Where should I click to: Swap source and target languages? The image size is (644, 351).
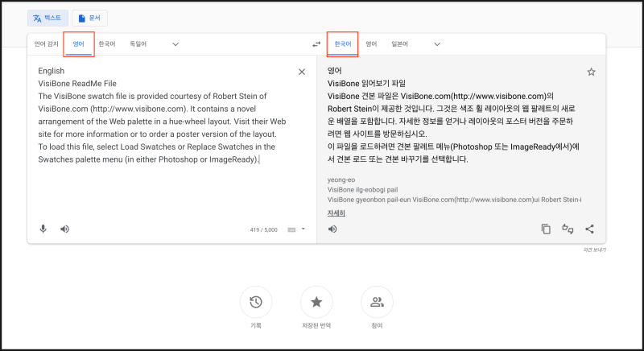tap(316, 44)
